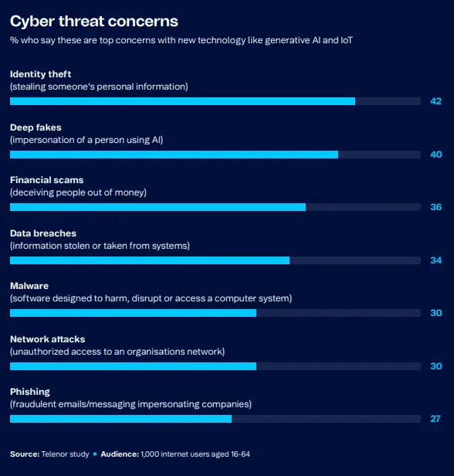Select the Deep fakes progress bar
The image size is (454, 476).
(x=215, y=155)
